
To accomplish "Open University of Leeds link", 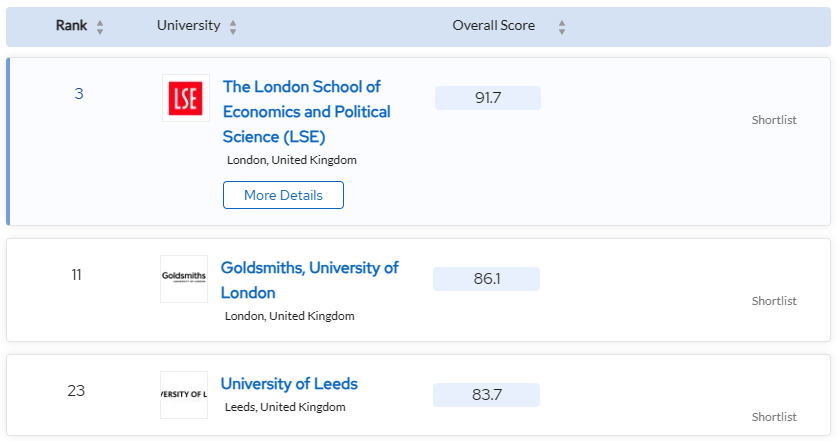I will click(289, 384).
